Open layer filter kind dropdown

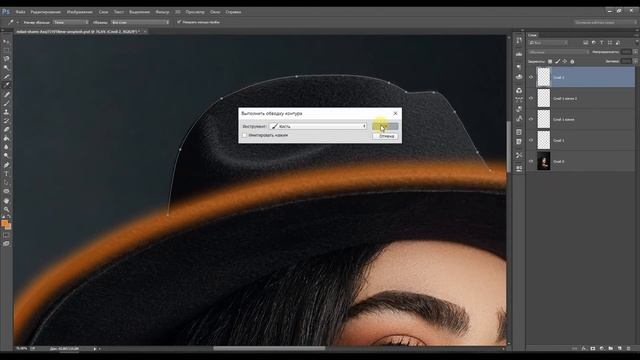pyautogui.click(x=548, y=42)
